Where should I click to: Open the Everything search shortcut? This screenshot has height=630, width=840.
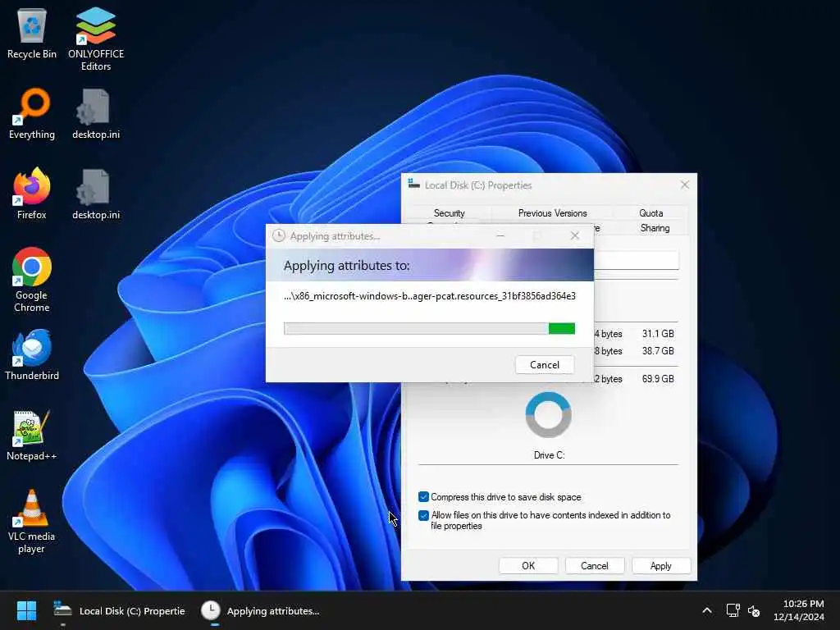(x=32, y=113)
